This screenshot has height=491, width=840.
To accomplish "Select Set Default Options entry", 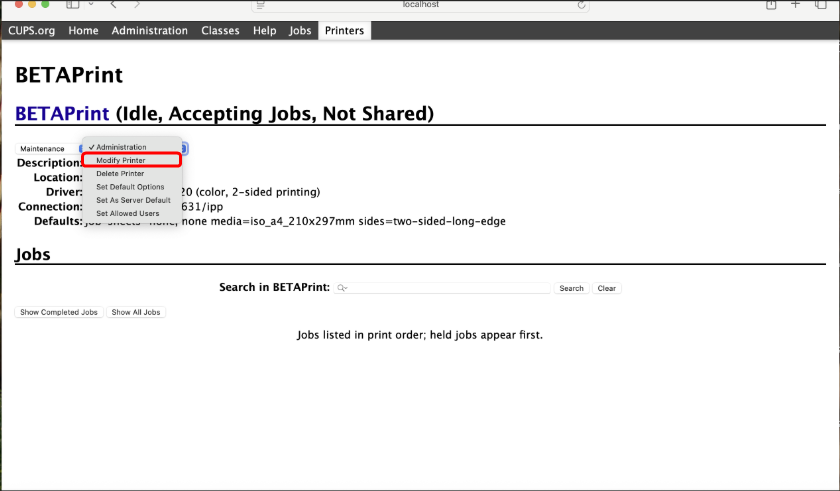I will point(130,187).
